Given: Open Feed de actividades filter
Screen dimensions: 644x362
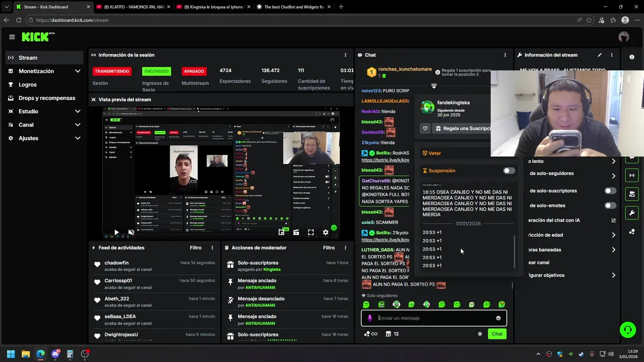Looking at the screenshot, I should pyautogui.click(x=196, y=248).
